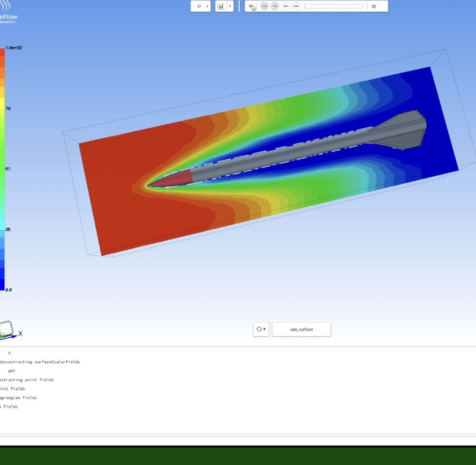This screenshot has width=476, height=465.
Task: Click the time step value field
Action: (377, 7)
